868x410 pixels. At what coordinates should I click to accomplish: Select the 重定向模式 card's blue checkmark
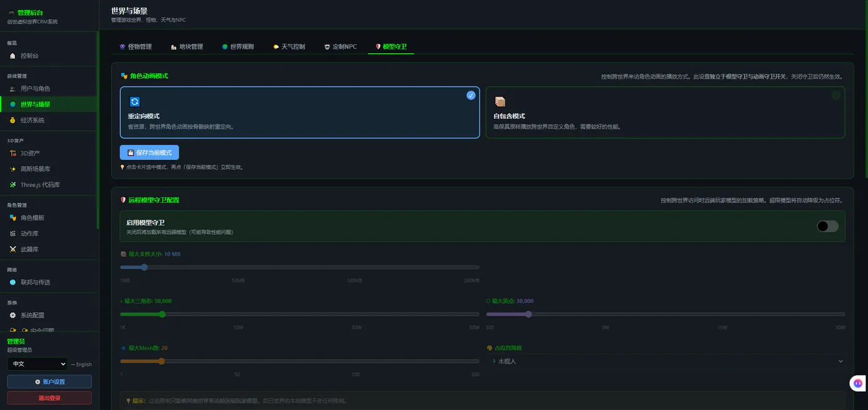pos(471,95)
